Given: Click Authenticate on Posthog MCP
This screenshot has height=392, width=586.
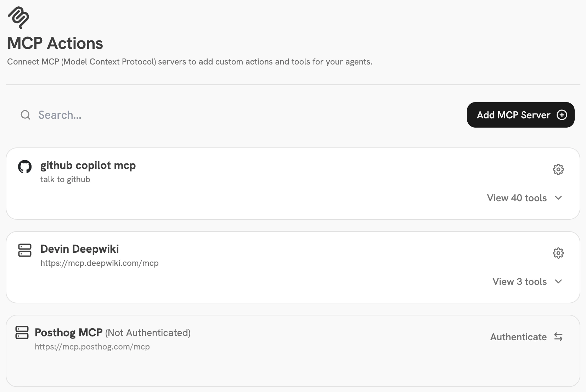Looking at the screenshot, I should (518, 337).
